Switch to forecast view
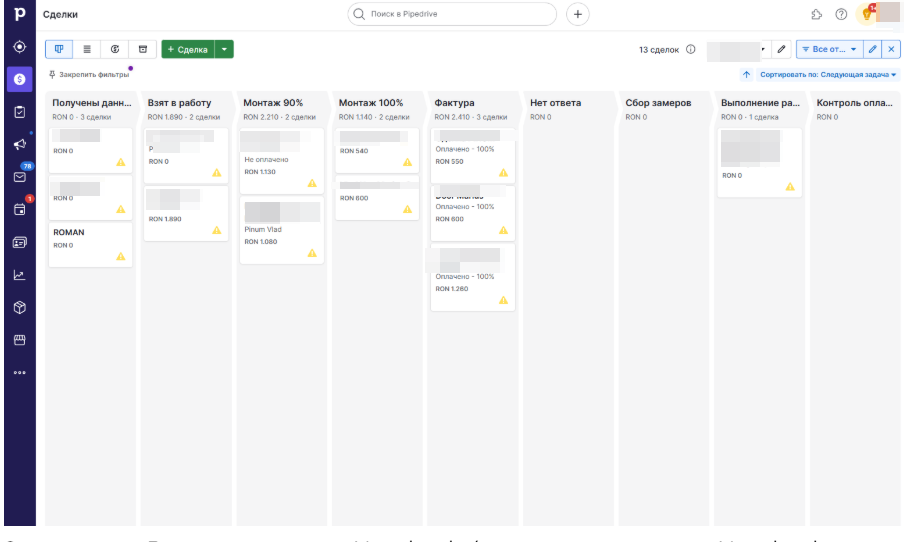Image resolution: width=904 pixels, height=542 pixels. 115,49
